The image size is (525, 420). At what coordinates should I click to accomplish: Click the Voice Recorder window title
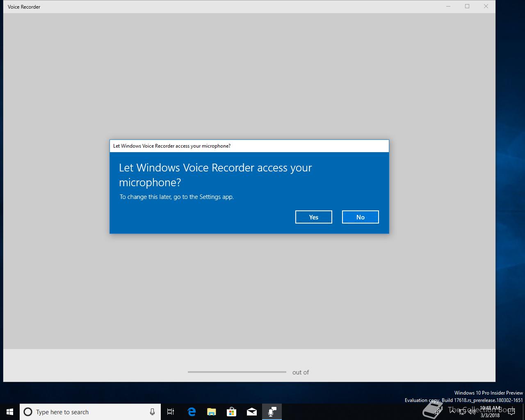pyautogui.click(x=24, y=7)
